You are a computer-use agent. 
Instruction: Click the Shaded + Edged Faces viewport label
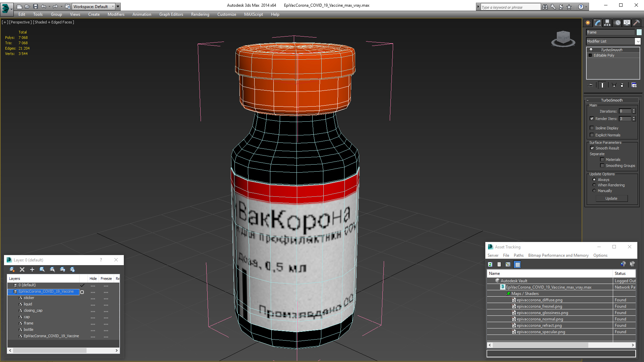[x=53, y=22]
